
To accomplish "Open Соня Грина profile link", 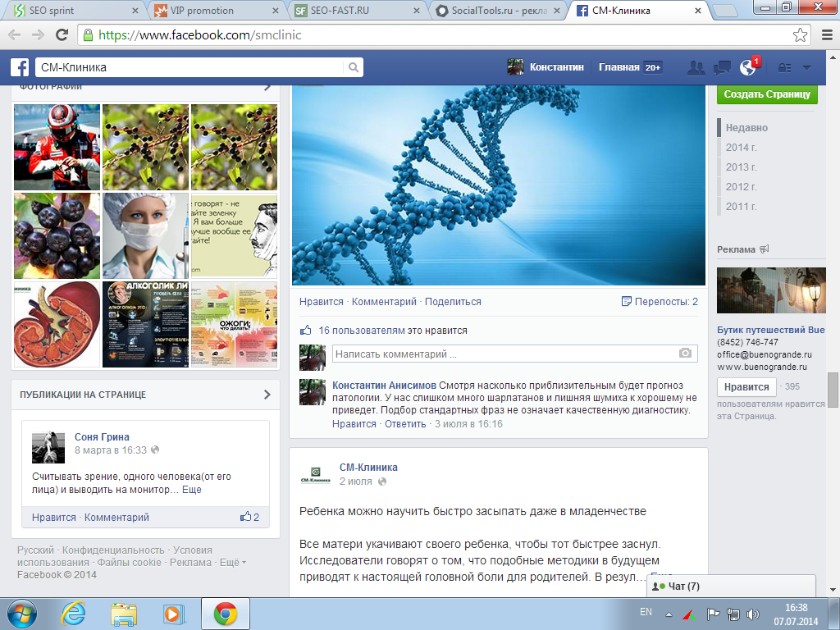I will coord(102,436).
